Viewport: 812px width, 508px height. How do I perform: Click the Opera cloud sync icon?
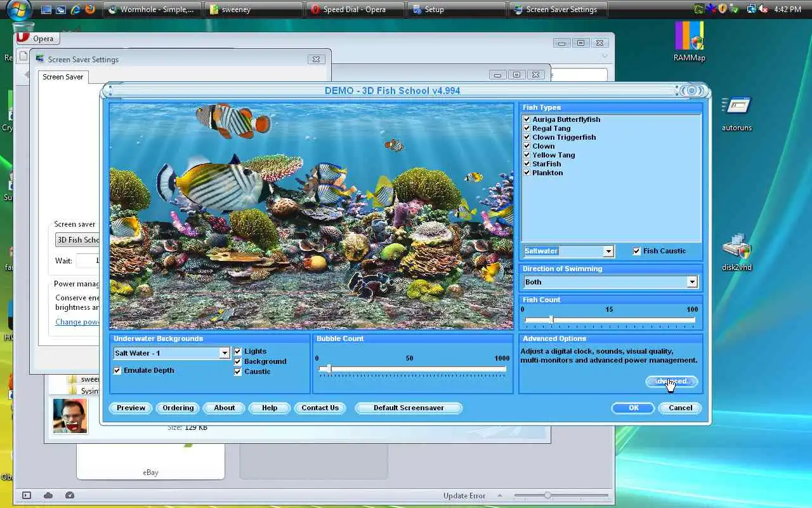pyautogui.click(x=48, y=495)
